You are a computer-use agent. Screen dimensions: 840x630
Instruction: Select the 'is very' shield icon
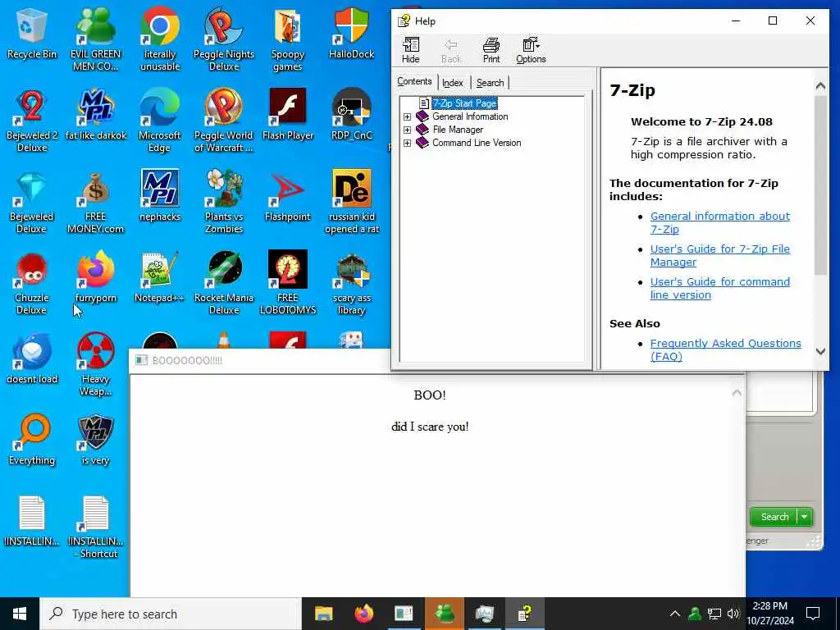tap(96, 440)
